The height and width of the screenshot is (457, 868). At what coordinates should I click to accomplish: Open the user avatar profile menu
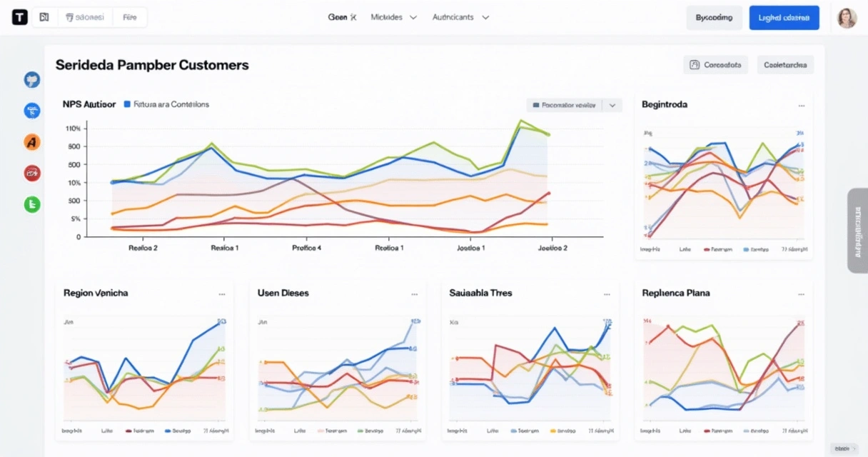pyautogui.click(x=847, y=18)
